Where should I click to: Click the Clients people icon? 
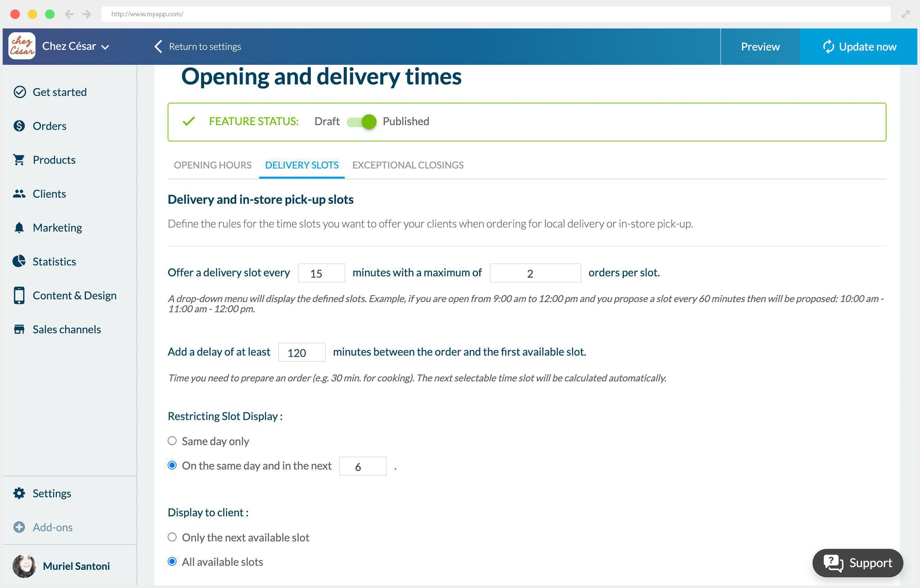click(x=19, y=194)
